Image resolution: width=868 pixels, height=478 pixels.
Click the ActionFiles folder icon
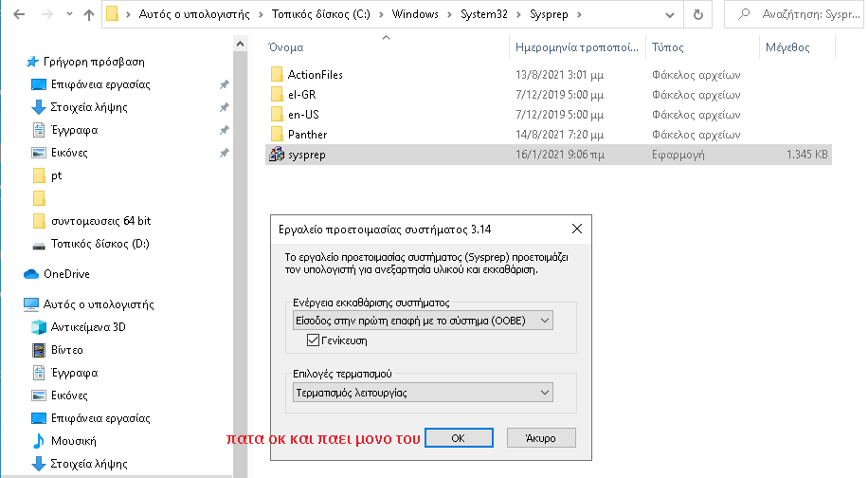(277, 75)
